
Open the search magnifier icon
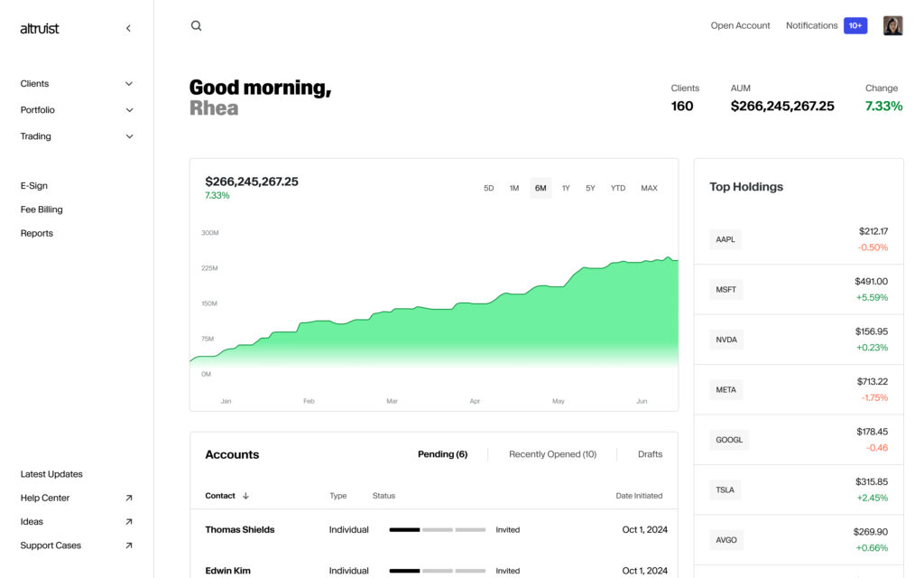pyautogui.click(x=196, y=26)
